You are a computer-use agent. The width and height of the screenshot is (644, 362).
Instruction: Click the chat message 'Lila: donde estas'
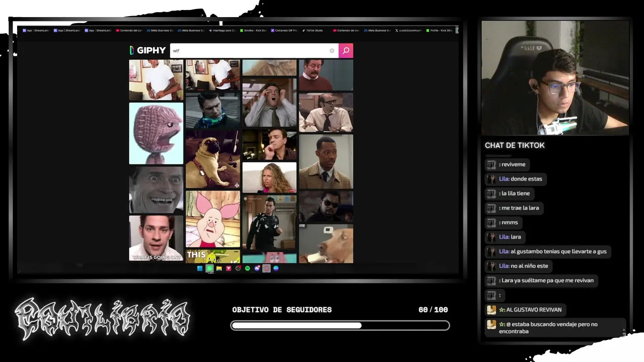[x=515, y=179]
